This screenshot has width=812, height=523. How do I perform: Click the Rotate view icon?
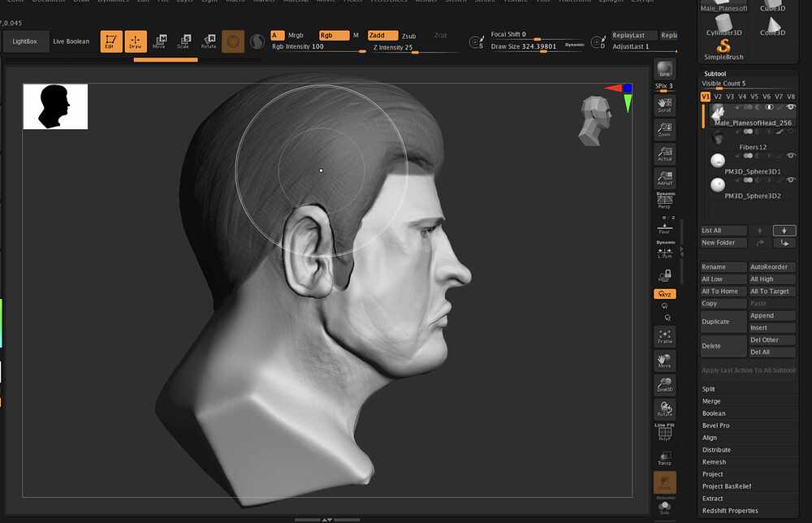(664, 408)
